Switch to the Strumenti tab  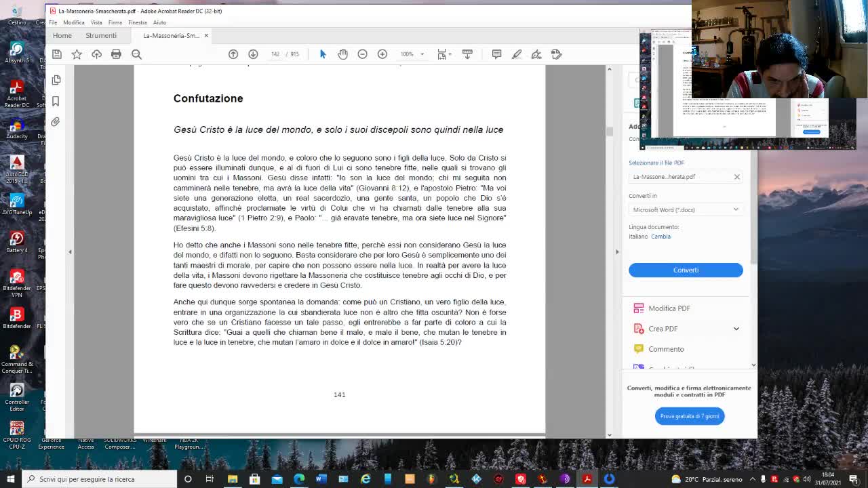101,35
